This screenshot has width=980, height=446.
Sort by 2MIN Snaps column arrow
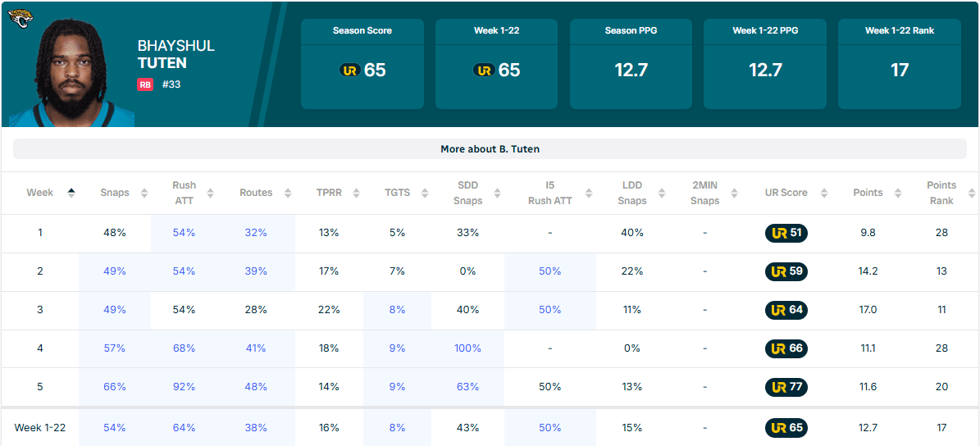coord(733,193)
